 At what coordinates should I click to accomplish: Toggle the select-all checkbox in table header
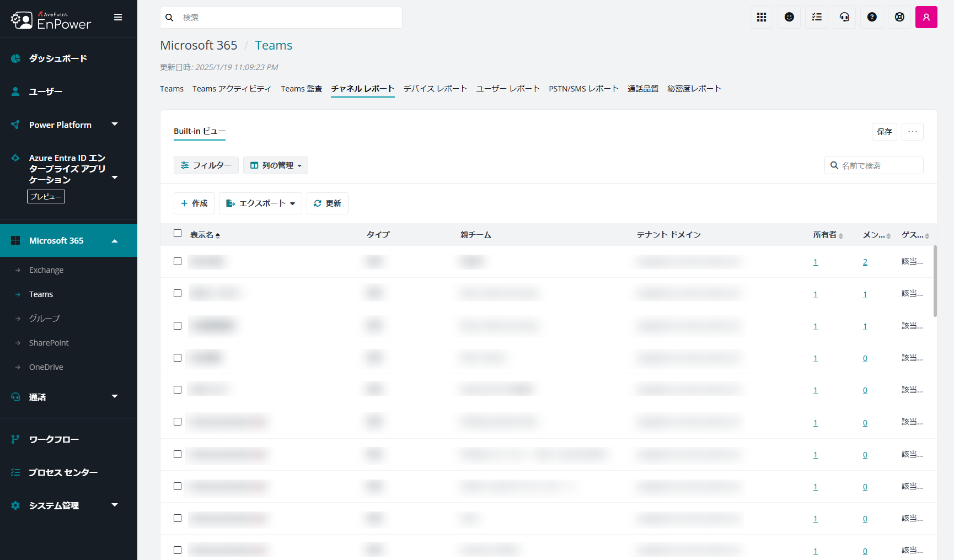coord(178,233)
